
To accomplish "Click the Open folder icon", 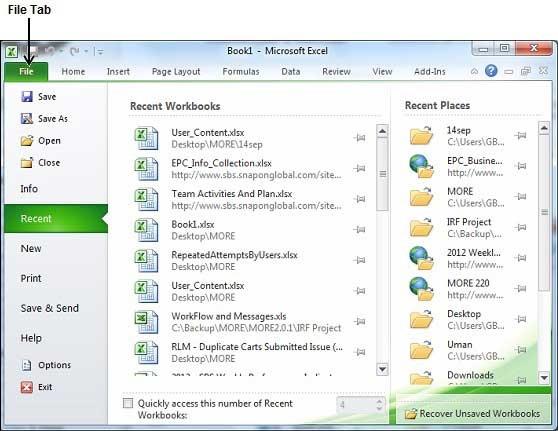I will click(27, 141).
